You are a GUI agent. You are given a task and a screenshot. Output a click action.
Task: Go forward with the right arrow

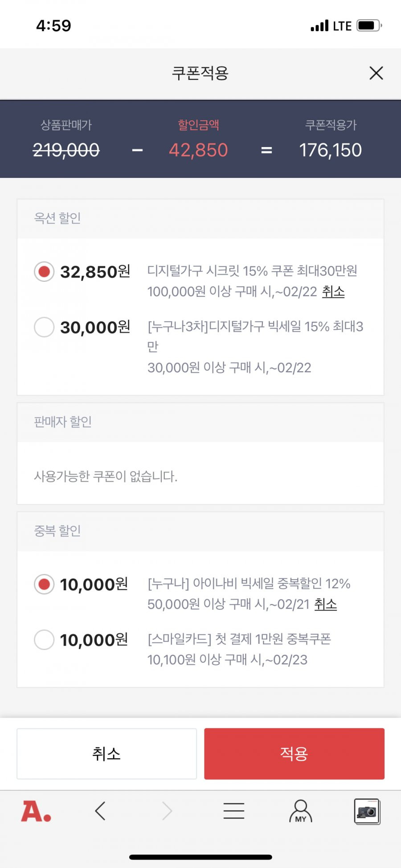tap(167, 811)
